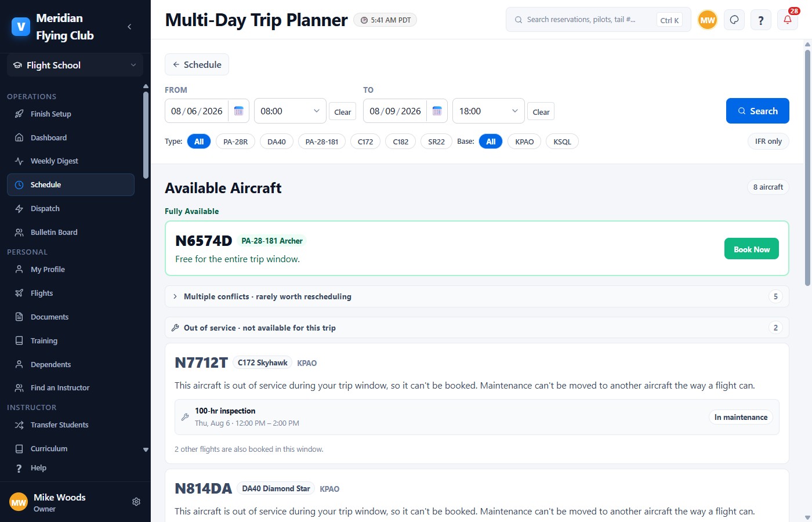This screenshot has height=522, width=812.
Task: Collapse the Out of service section
Action: click(x=477, y=328)
